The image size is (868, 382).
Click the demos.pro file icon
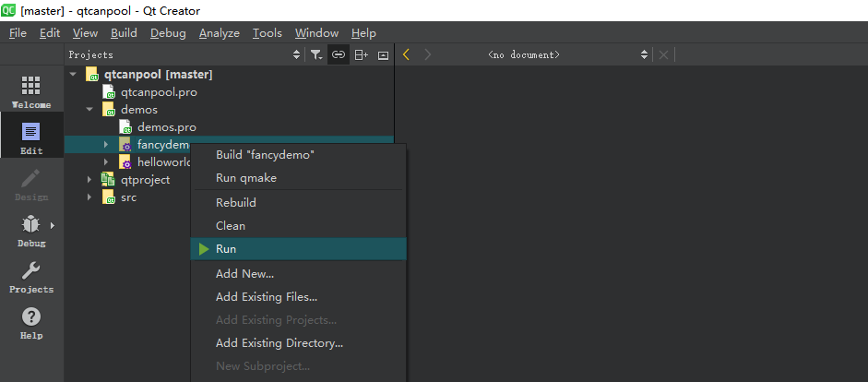[125, 126]
